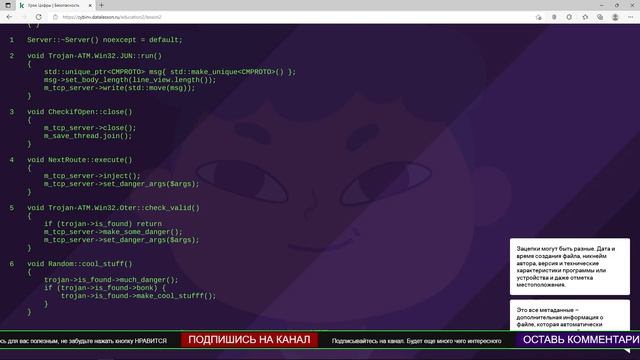Go back with the browser back arrow
The width and height of the screenshot is (640, 360).
(9, 17)
